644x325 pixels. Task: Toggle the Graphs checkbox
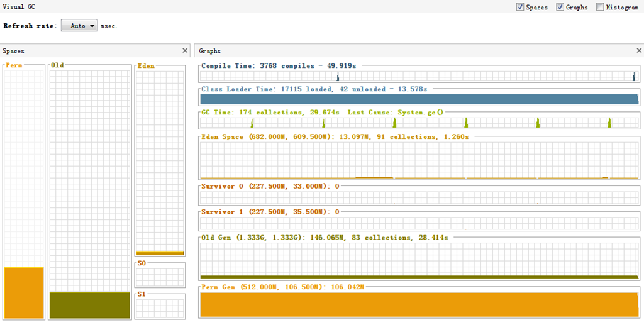560,7
